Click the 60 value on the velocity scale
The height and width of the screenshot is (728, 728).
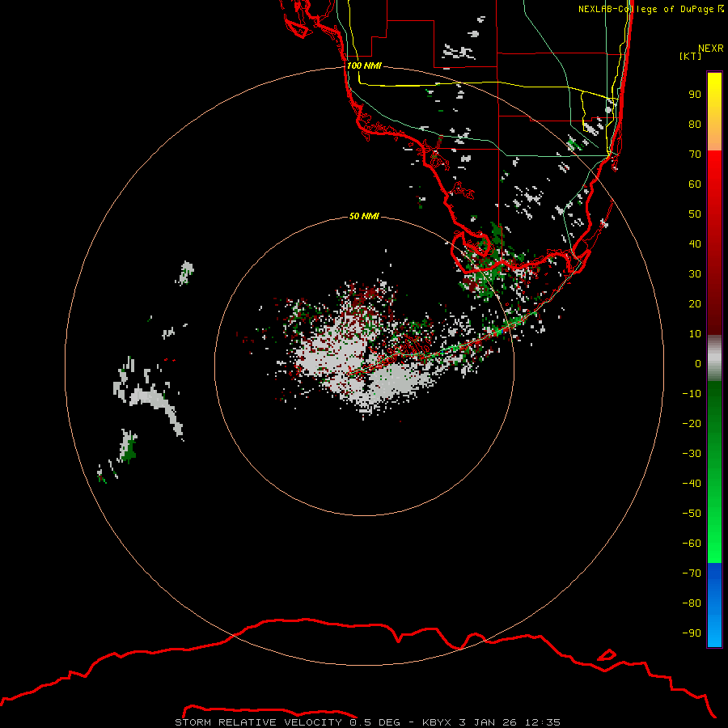point(695,184)
